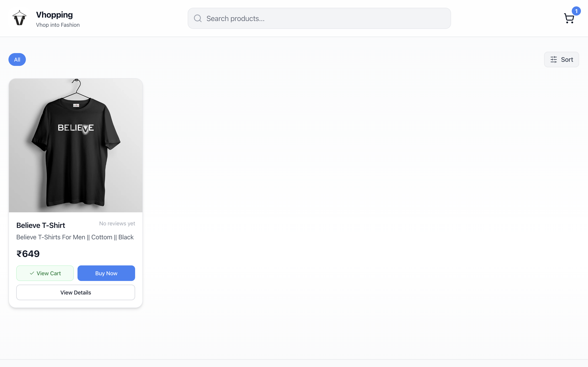Click the Believe T-Shirt product image

click(x=75, y=145)
